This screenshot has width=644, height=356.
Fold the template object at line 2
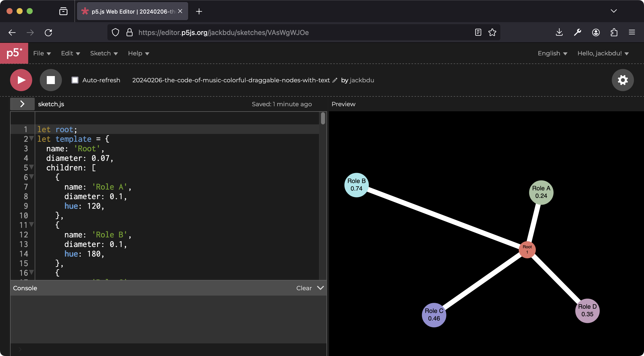[x=32, y=138]
